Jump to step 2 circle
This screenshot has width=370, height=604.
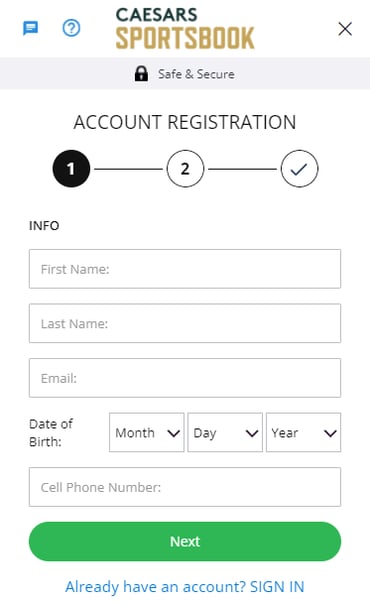click(185, 169)
